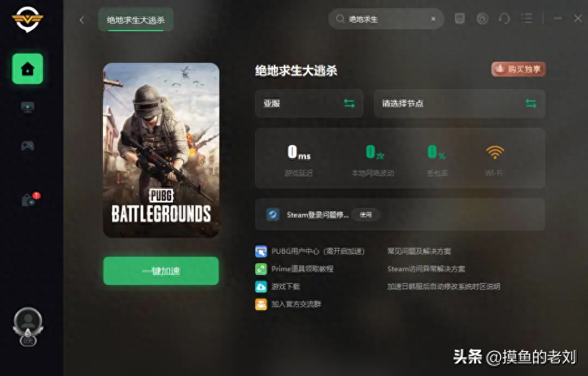Viewport: 588px width, 376px height.
Task: Click the 0天 badge under avatar
Action: [x=28, y=341]
